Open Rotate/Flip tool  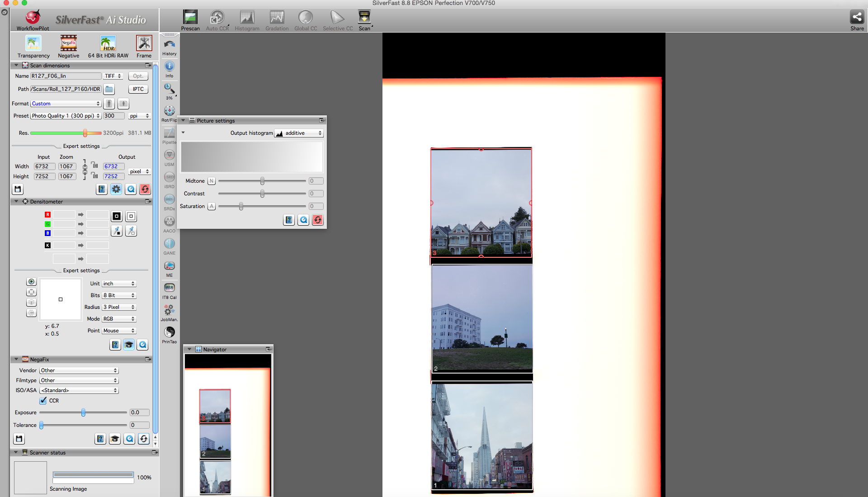pyautogui.click(x=170, y=114)
